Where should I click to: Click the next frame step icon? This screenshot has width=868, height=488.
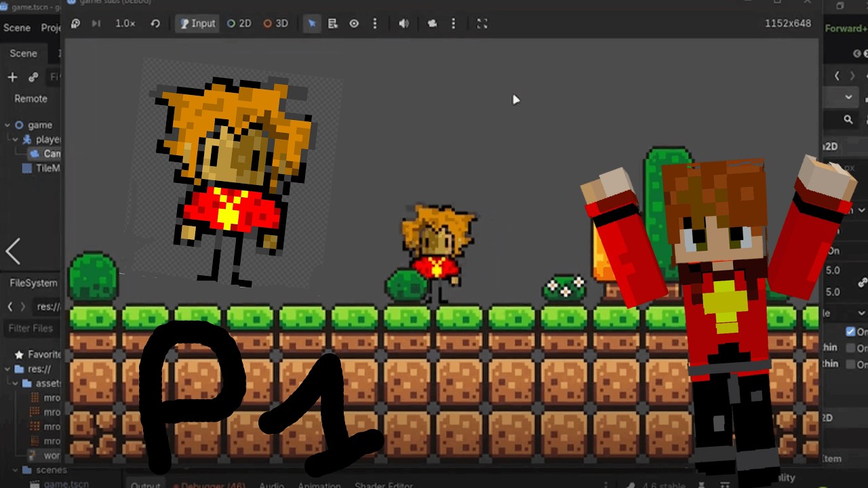coord(96,24)
